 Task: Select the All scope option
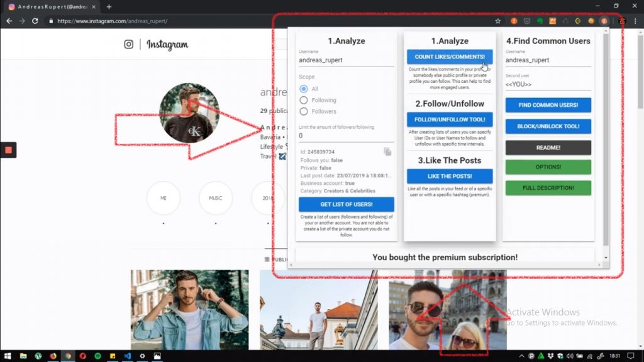(303, 89)
